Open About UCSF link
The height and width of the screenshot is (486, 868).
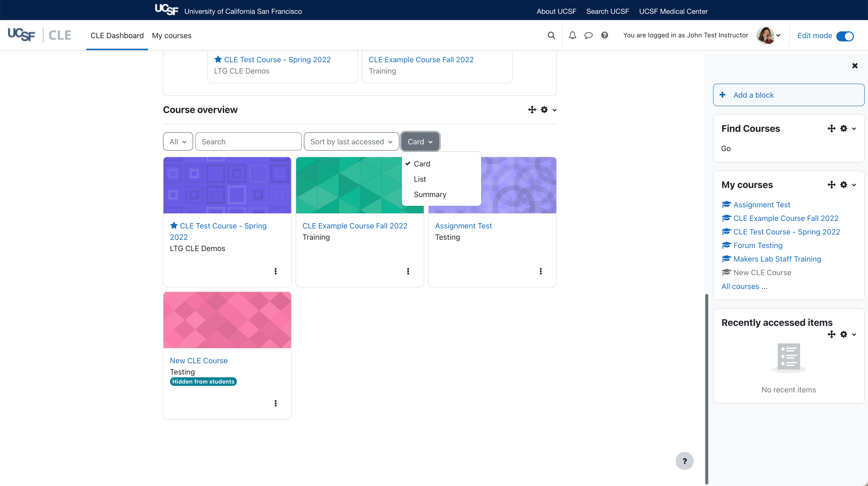(x=556, y=12)
